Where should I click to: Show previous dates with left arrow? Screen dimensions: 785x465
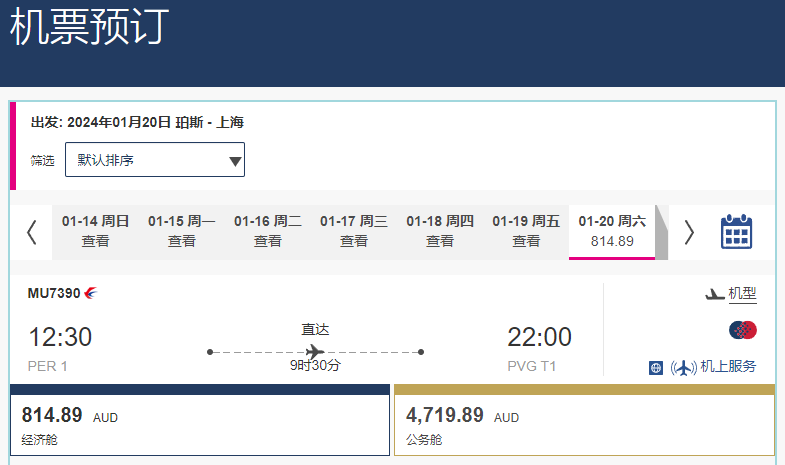click(x=32, y=232)
